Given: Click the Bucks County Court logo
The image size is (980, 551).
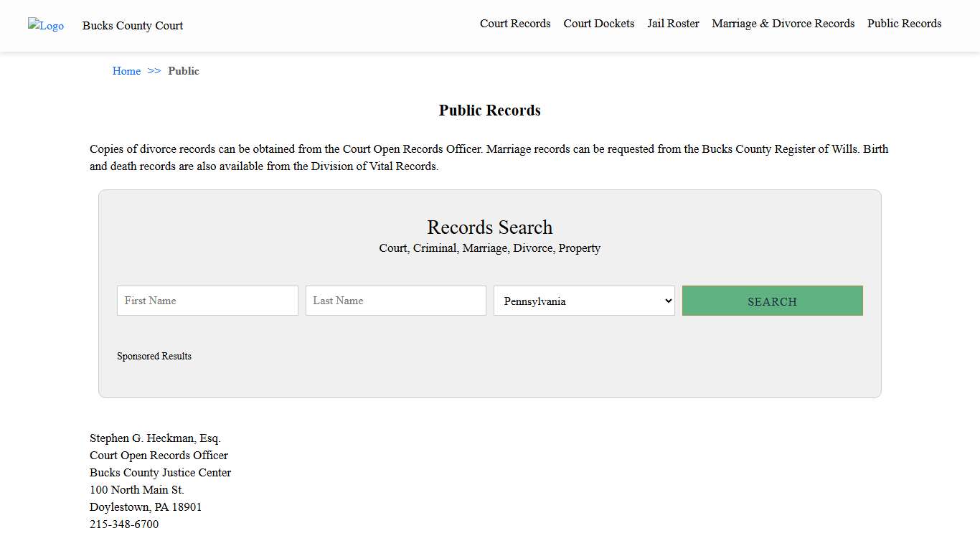Looking at the screenshot, I should point(45,26).
